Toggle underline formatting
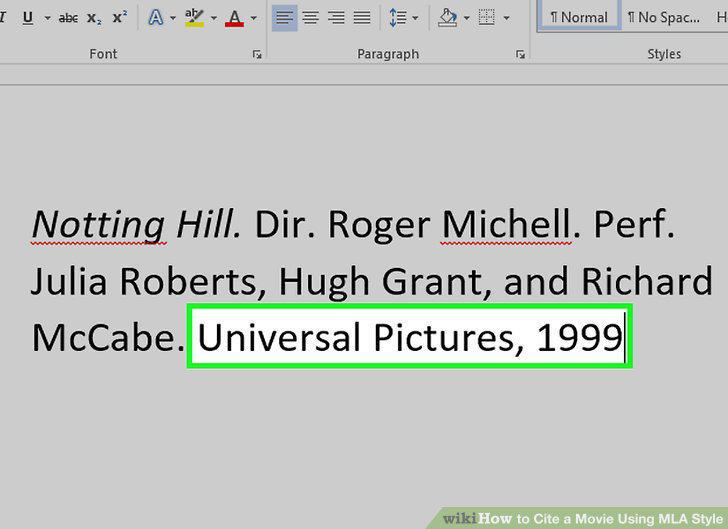The image size is (728, 529). tap(28, 18)
